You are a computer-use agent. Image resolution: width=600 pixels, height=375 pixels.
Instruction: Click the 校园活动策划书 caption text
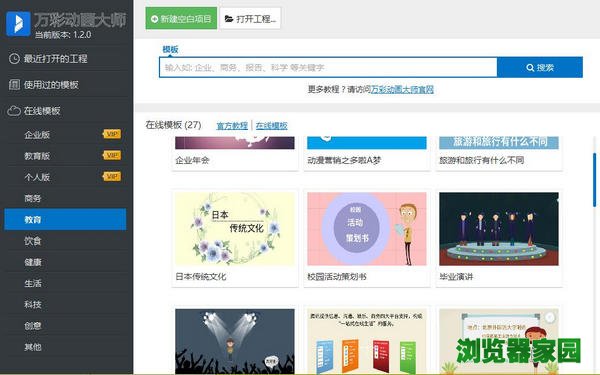(337, 276)
